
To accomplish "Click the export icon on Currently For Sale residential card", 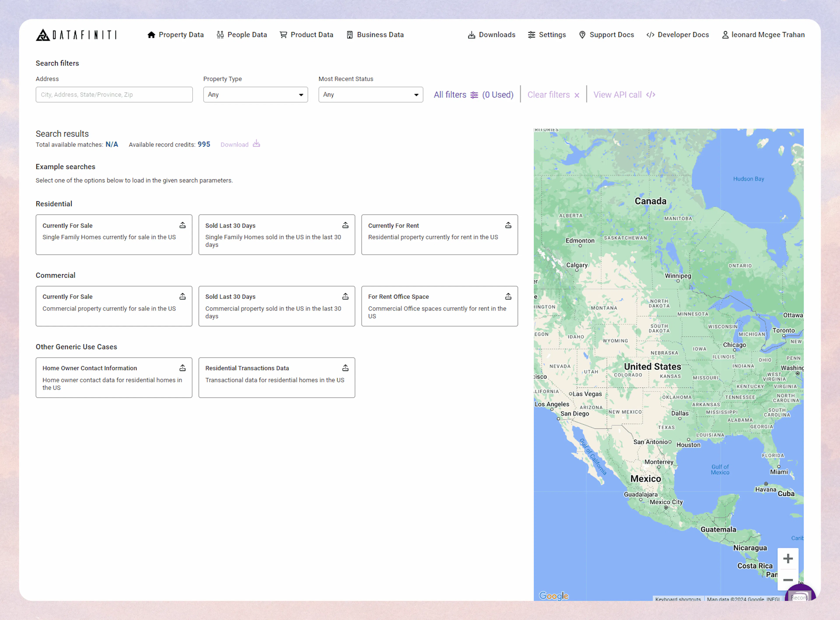I will pyautogui.click(x=183, y=225).
